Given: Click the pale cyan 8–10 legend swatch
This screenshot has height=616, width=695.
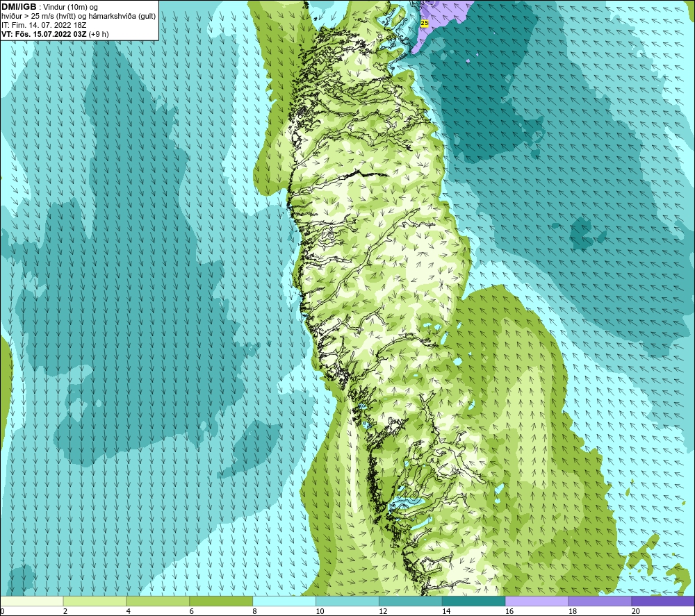Looking at the screenshot, I should (x=284, y=601).
